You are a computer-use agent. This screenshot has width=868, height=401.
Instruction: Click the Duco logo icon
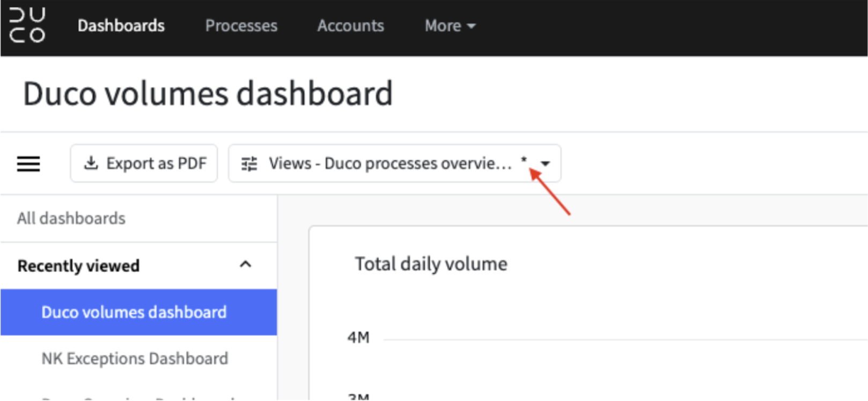pyautogui.click(x=27, y=25)
